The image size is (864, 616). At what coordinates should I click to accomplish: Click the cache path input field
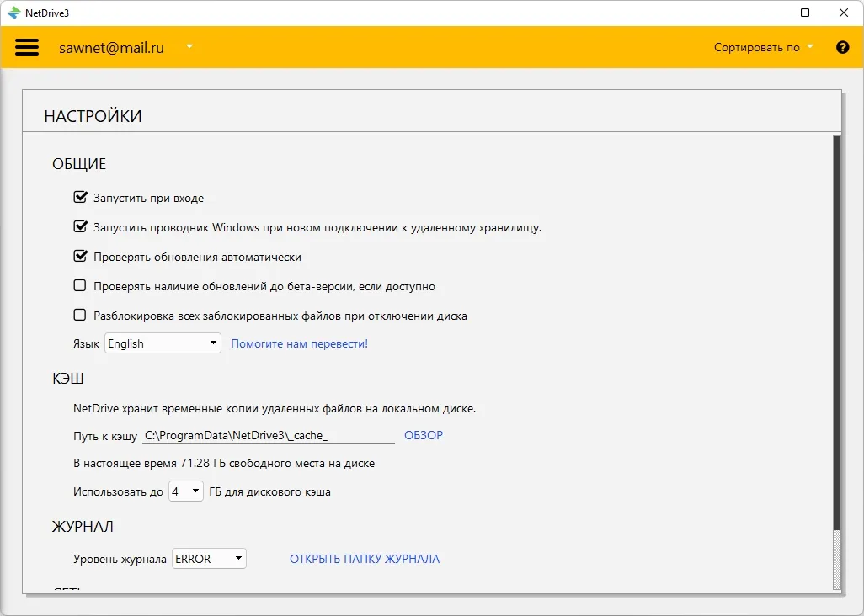tap(269, 435)
